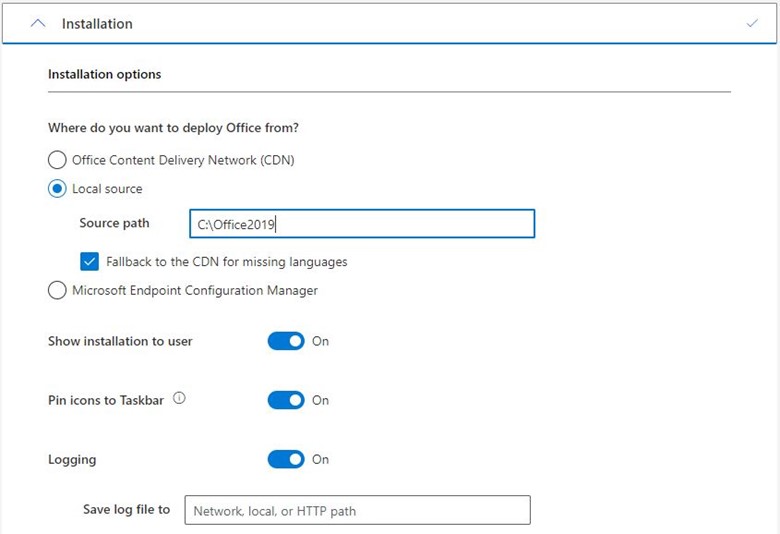The width and height of the screenshot is (780, 534).
Task: Click the Fallback to CDN label text
Action: coord(227,262)
